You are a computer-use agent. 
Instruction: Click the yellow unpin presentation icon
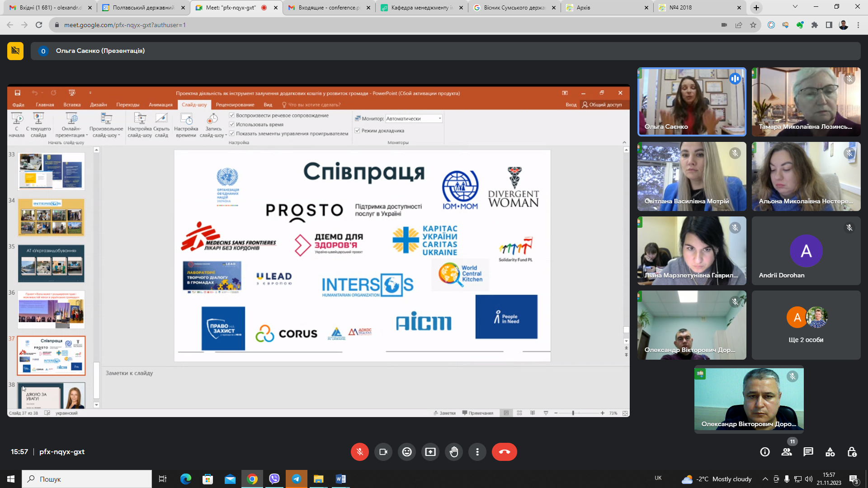point(15,51)
